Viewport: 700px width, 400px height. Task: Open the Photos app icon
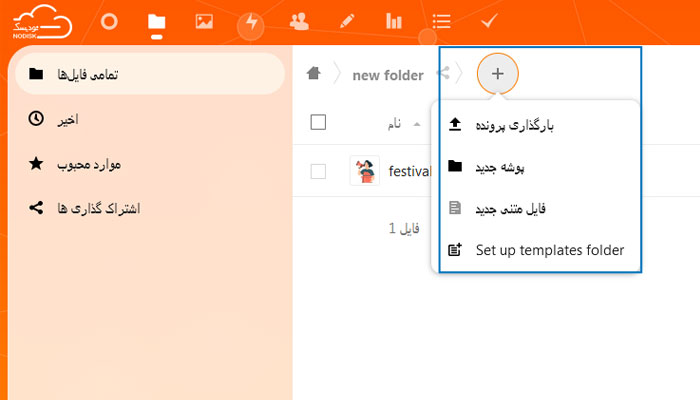204,21
